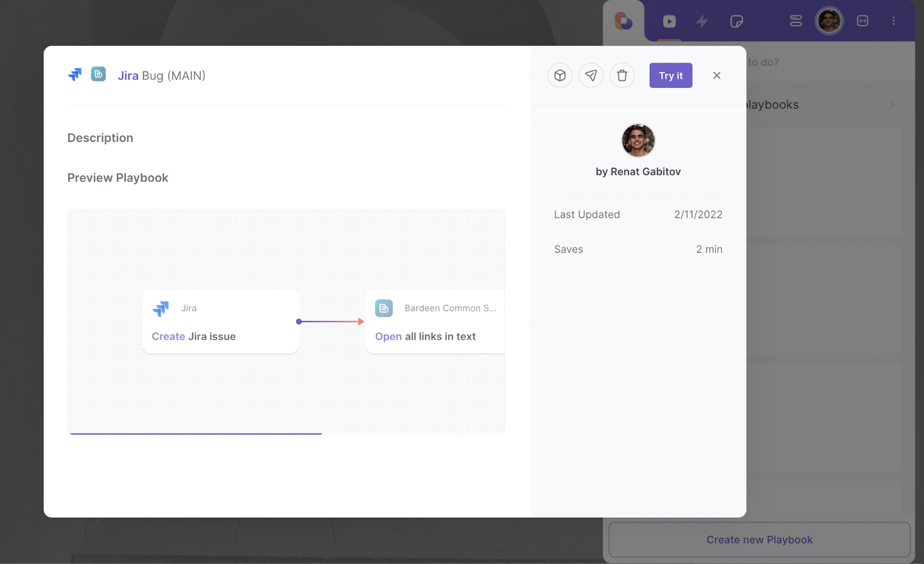Click the author avatar of Renat Gabitov
The height and width of the screenshot is (564, 924).
tap(638, 140)
